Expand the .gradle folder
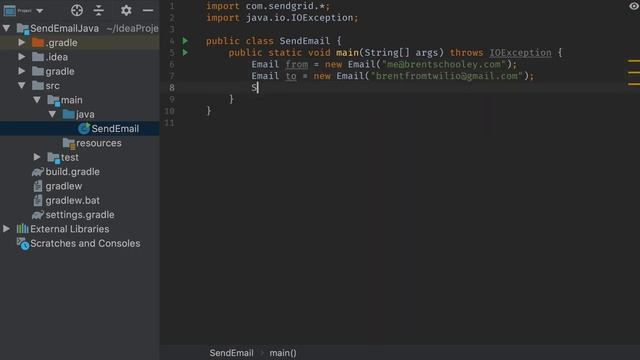640x360 pixels. point(22,42)
